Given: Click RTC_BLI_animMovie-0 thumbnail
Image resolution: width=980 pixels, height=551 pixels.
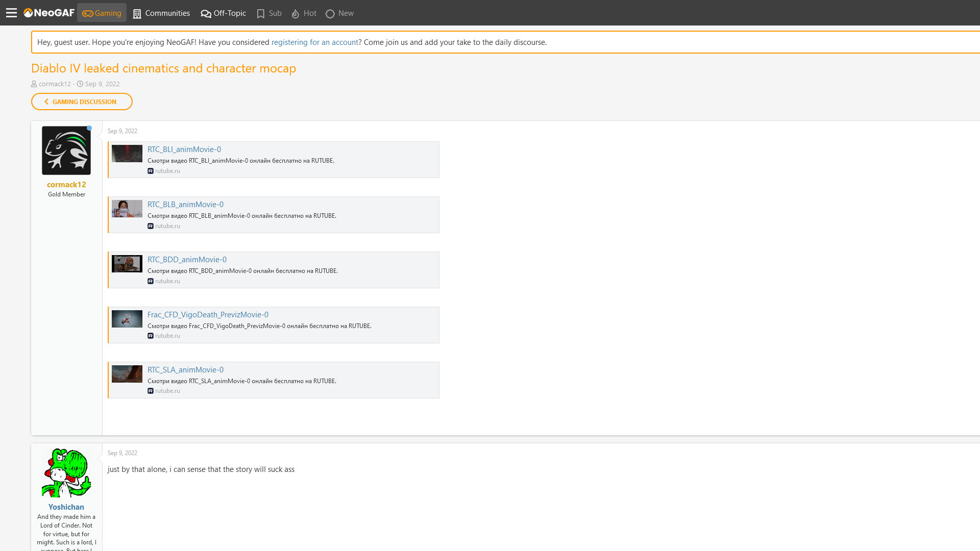Looking at the screenshot, I should pyautogui.click(x=127, y=154).
